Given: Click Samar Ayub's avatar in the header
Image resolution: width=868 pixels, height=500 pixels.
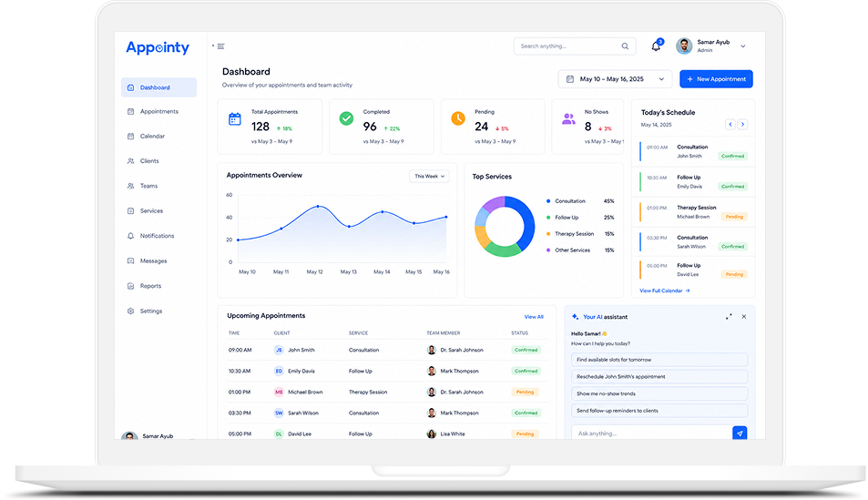Looking at the screenshot, I should click(x=684, y=46).
